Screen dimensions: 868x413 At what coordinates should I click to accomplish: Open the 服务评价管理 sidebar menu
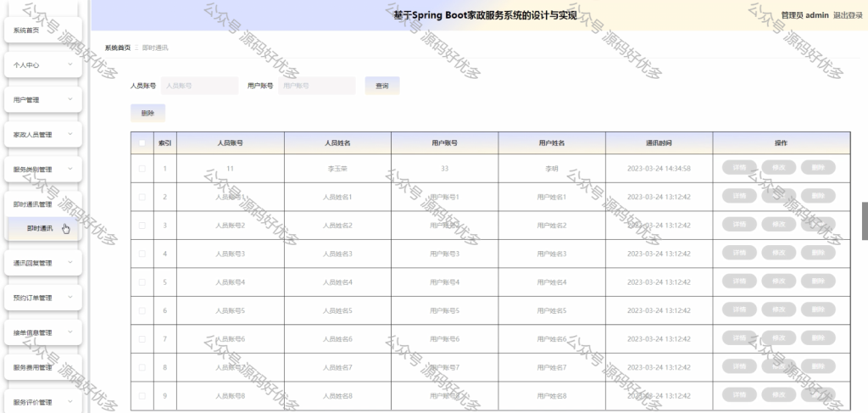click(x=43, y=402)
